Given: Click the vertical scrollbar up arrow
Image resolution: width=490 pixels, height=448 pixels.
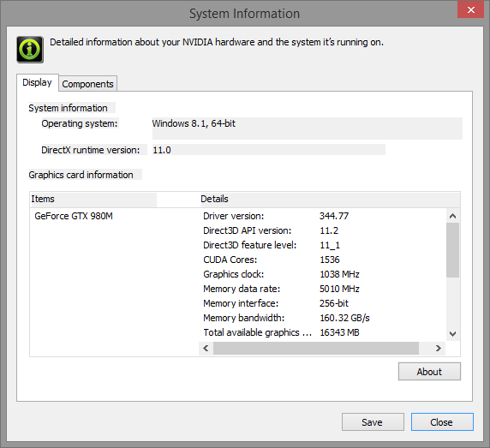Looking at the screenshot, I should (452, 216).
